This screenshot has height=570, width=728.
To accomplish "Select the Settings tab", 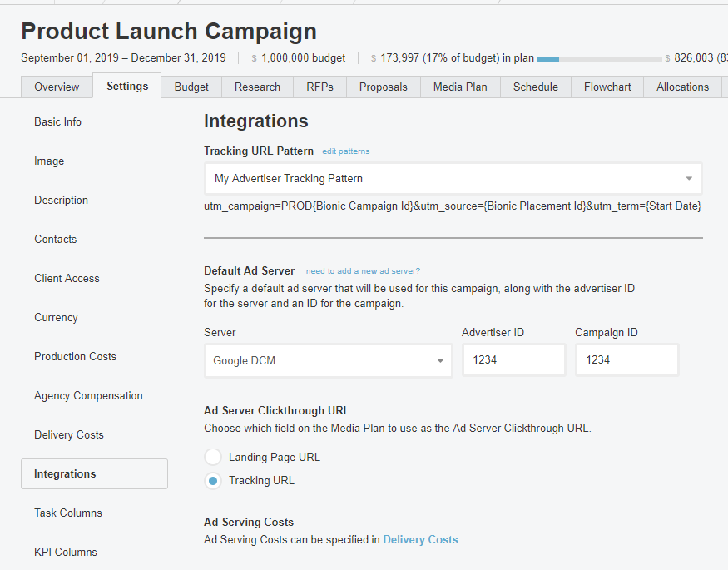I will [x=127, y=86].
